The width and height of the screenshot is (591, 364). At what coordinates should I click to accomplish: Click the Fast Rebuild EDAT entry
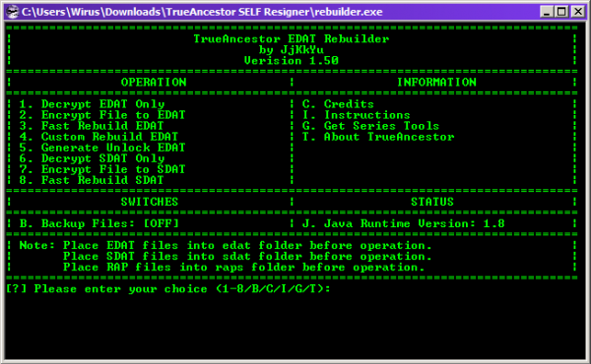point(92,126)
